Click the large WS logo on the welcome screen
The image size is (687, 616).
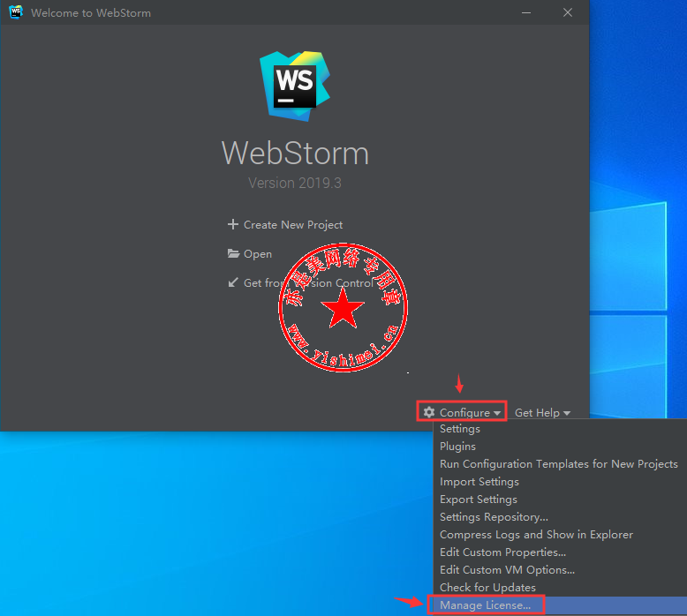[295, 86]
